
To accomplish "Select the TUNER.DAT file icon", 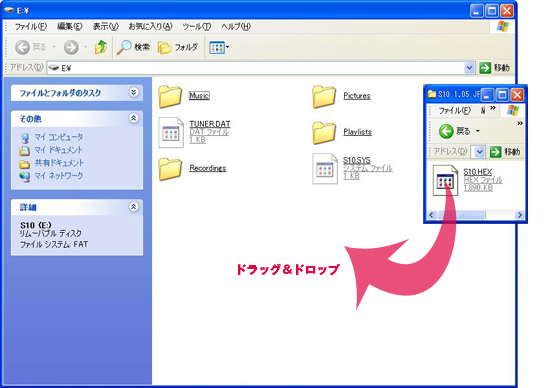I will [x=171, y=133].
